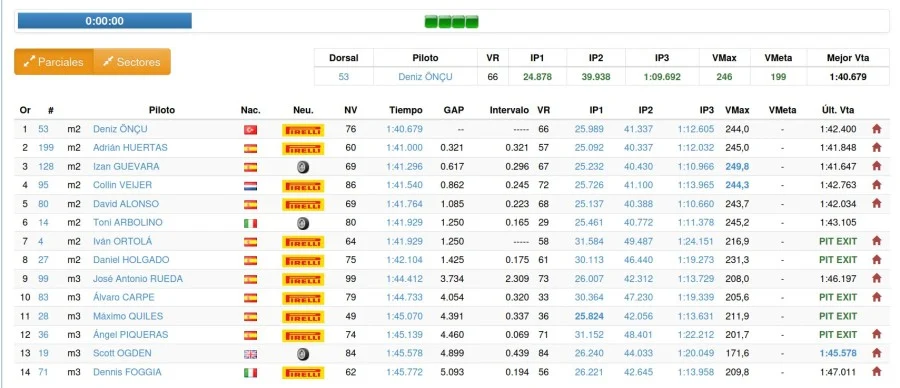Click bib number 128 for Izan GUEVARA
The image size is (900, 388).
tap(46, 166)
